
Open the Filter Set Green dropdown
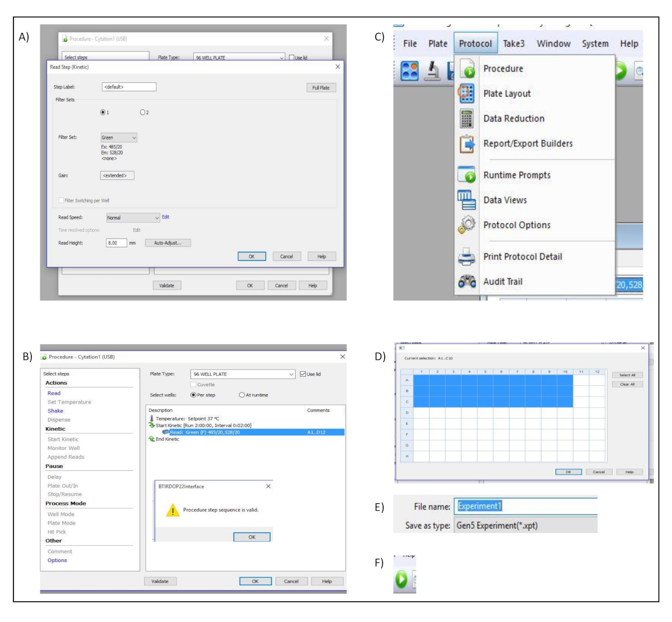pyautogui.click(x=119, y=138)
